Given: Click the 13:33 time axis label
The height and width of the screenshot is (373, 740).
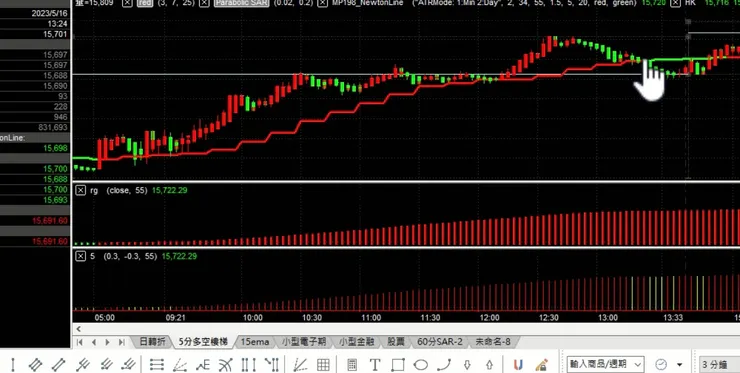Looking at the screenshot, I should [x=673, y=318].
